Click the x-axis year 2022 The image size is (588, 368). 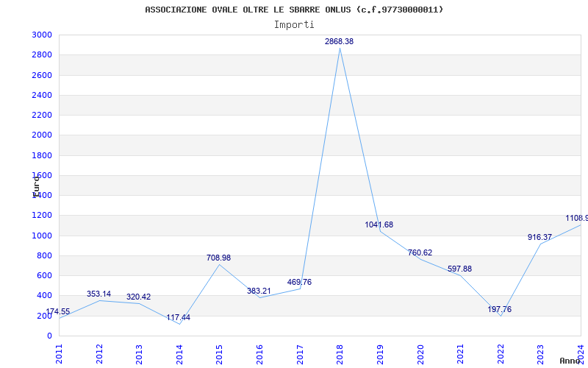pyautogui.click(x=501, y=354)
